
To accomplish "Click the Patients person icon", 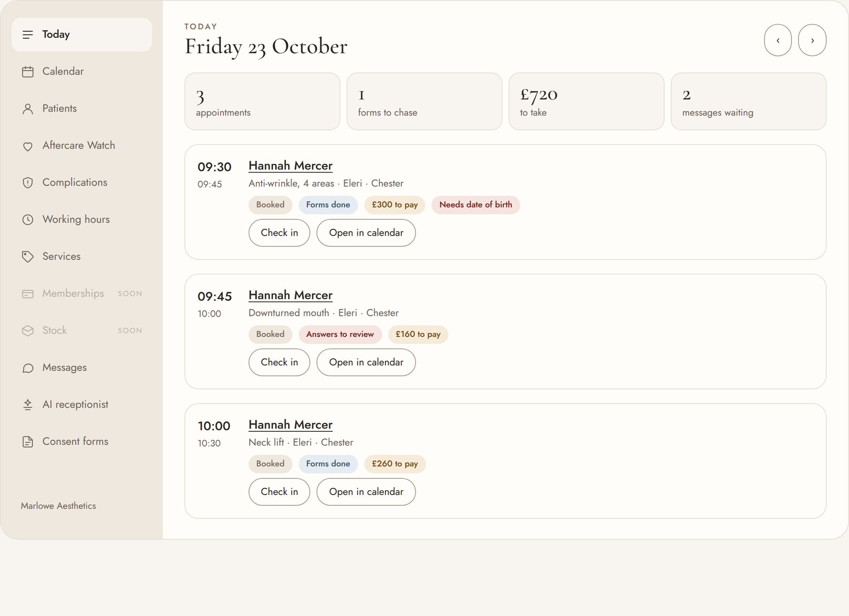I will pyautogui.click(x=28, y=109).
